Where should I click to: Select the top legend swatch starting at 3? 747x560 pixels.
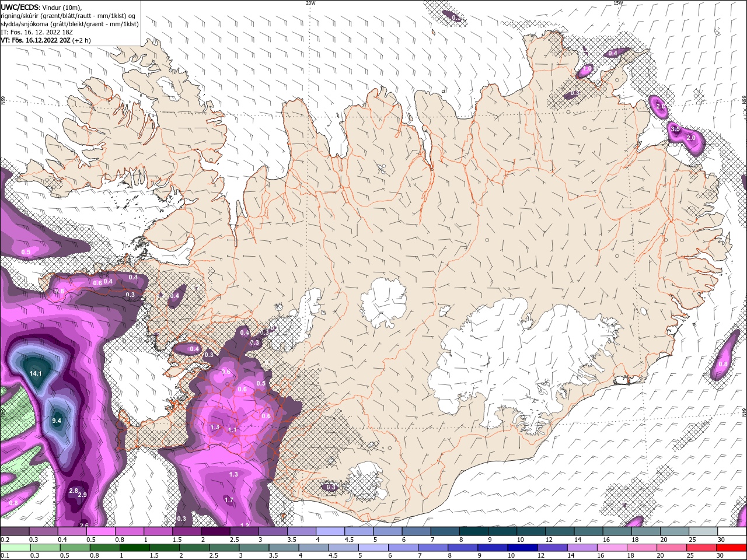pyautogui.click(x=273, y=531)
